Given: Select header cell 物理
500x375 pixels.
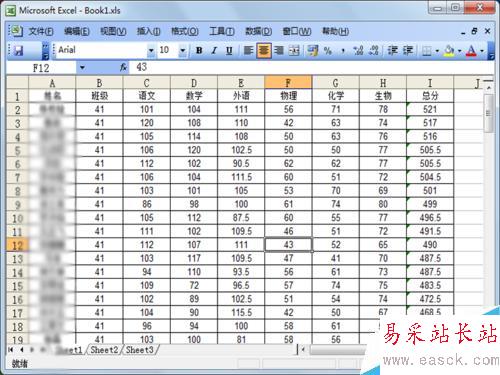Looking at the screenshot, I should (x=288, y=96).
